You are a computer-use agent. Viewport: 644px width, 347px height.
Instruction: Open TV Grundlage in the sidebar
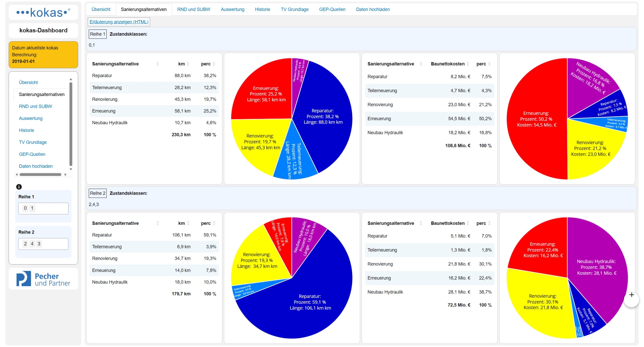click(33, 142)
